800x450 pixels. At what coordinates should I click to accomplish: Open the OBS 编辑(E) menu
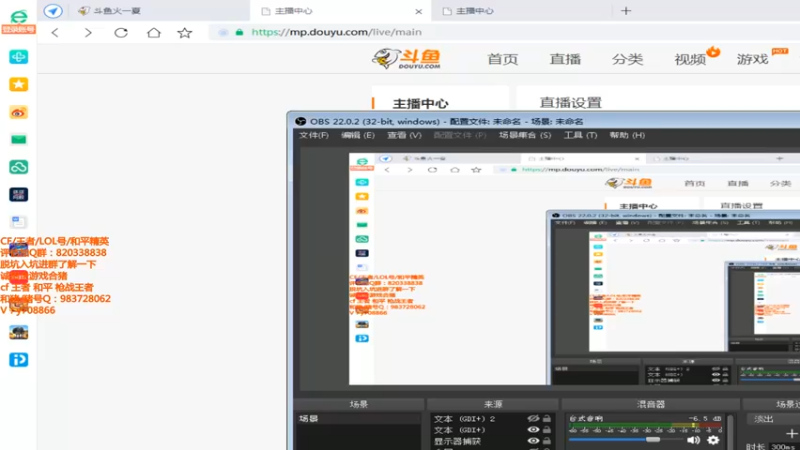click(358, 135)
